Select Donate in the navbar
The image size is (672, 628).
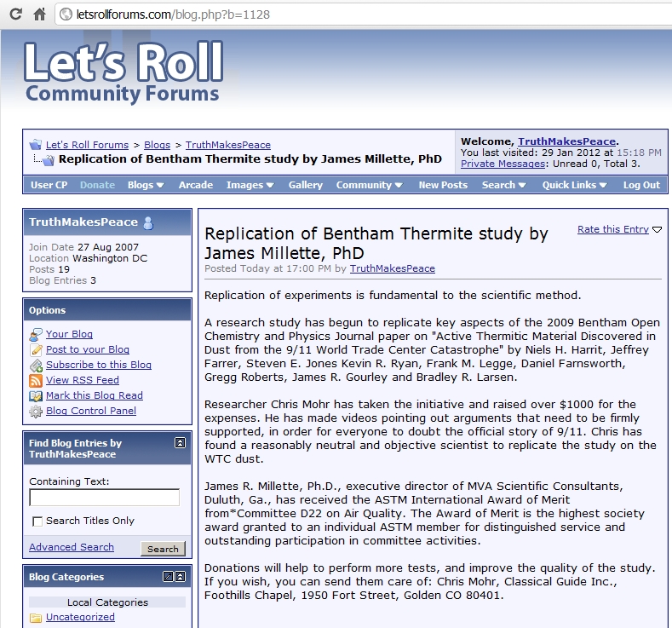(x=97, y=185)
